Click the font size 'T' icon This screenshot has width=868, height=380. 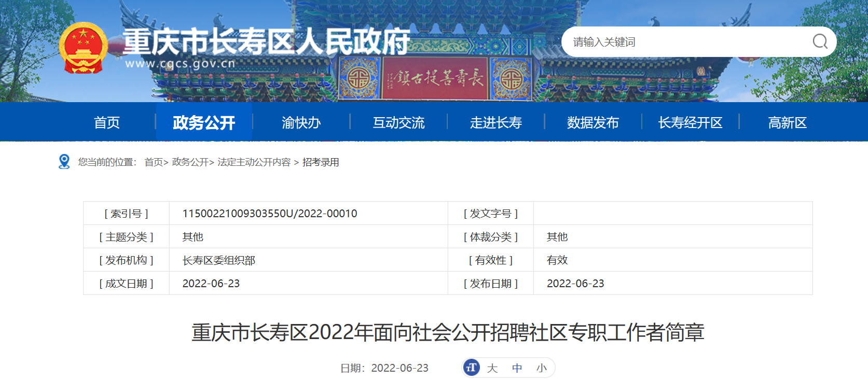tap(471, 368)
